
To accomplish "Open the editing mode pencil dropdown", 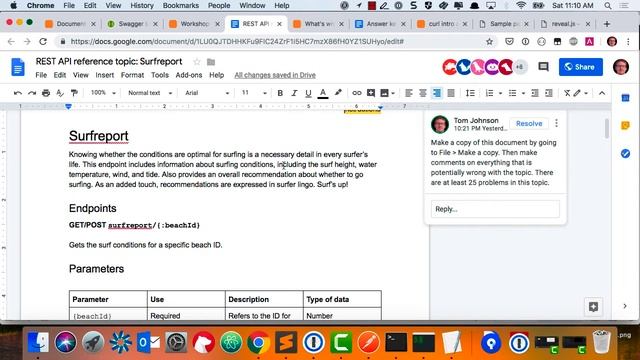I will click(x=580, y=93).
